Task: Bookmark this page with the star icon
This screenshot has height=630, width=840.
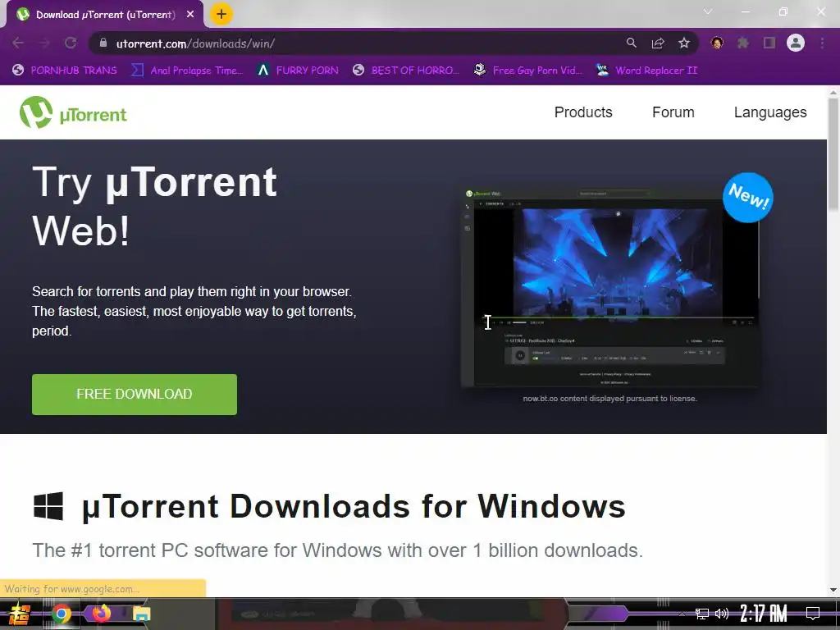Action: pos(684,43)
